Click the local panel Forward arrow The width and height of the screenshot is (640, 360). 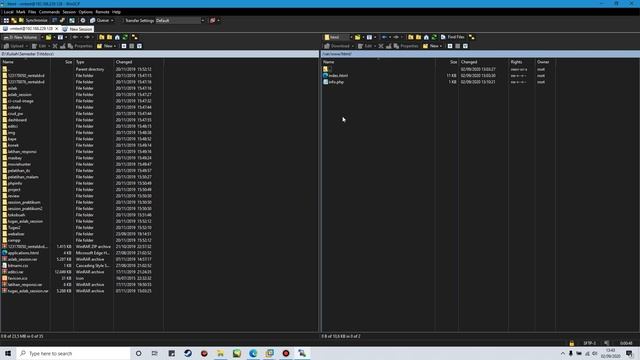(88, 37)
